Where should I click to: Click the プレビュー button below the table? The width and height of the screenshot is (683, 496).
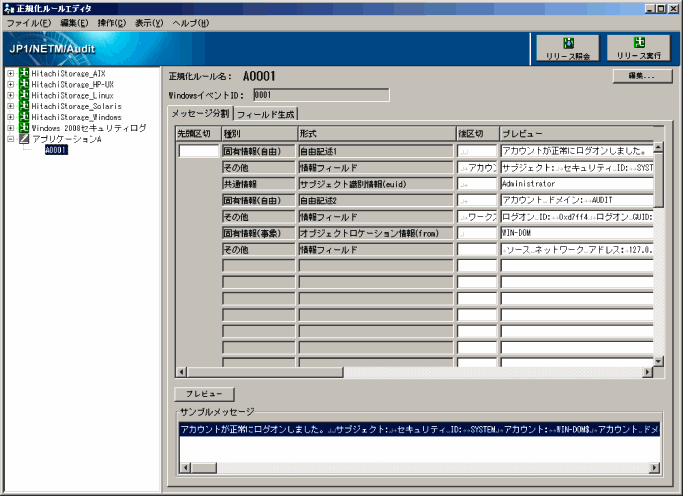click(x=204, y=394)
